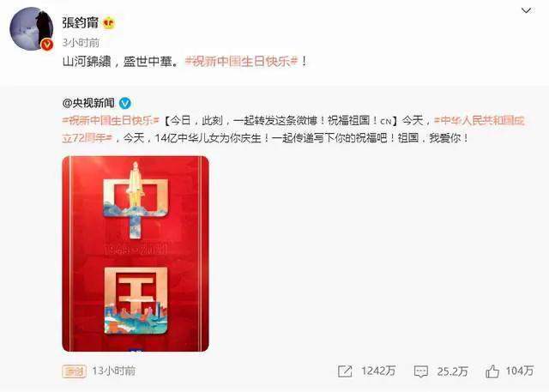Open the orange verified V badge on avatar
The height and width of the screenshot is (392, 549).
pyautogui.click(x=47, y=45)
